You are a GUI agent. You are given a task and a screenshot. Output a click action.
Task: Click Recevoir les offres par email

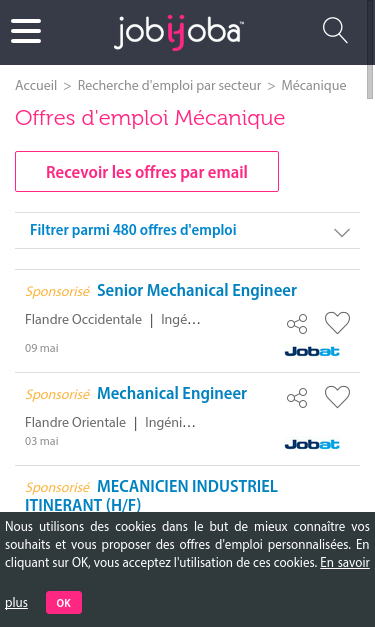147,172
